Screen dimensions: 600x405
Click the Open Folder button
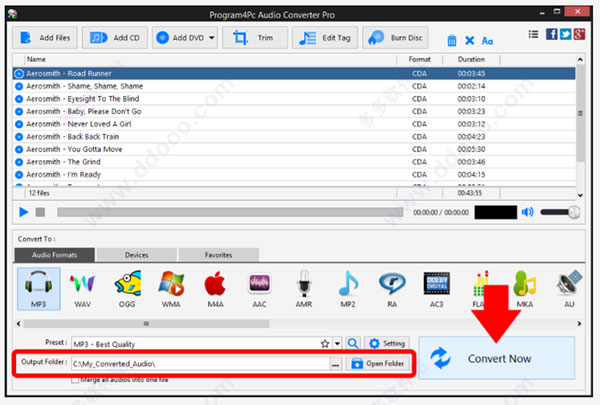[x=378, y=363]
